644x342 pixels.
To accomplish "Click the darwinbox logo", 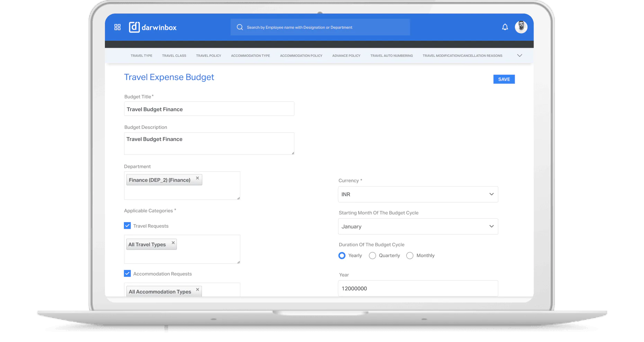I will (153, 27).
